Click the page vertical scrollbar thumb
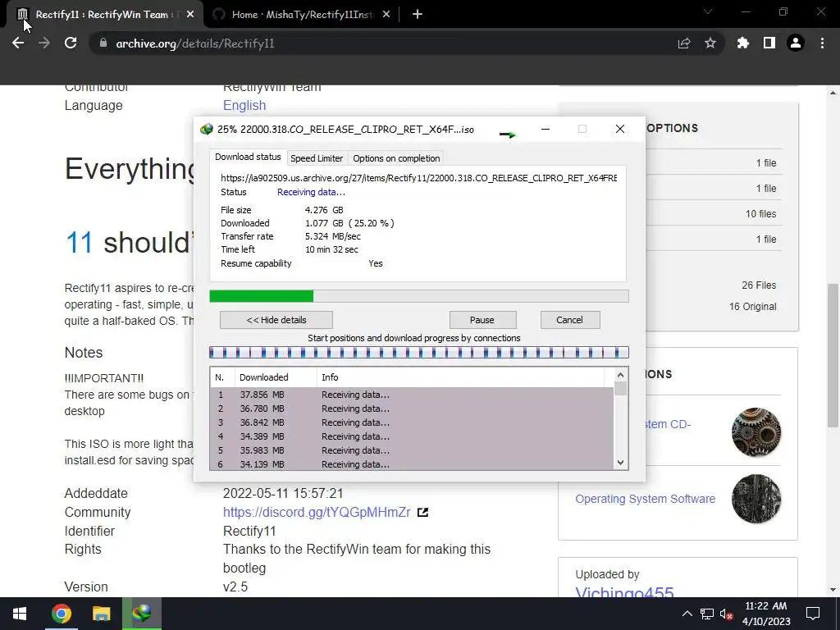 (x=833, y=355)
